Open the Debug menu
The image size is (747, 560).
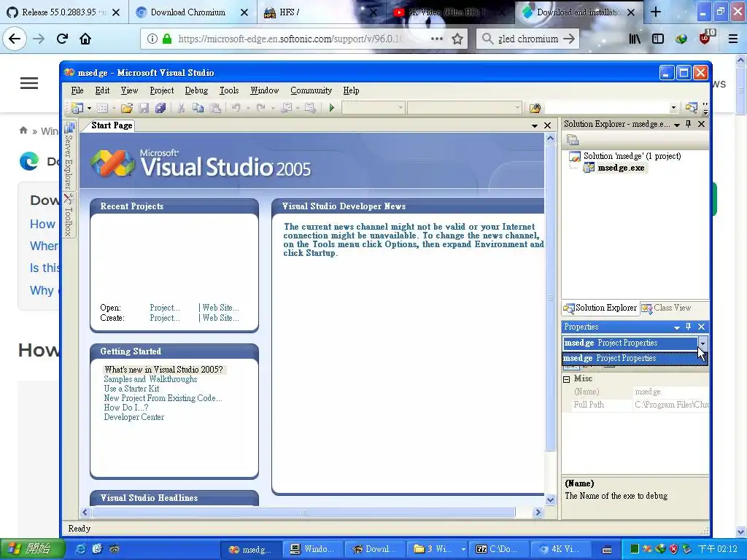click(x=196, y=90)
